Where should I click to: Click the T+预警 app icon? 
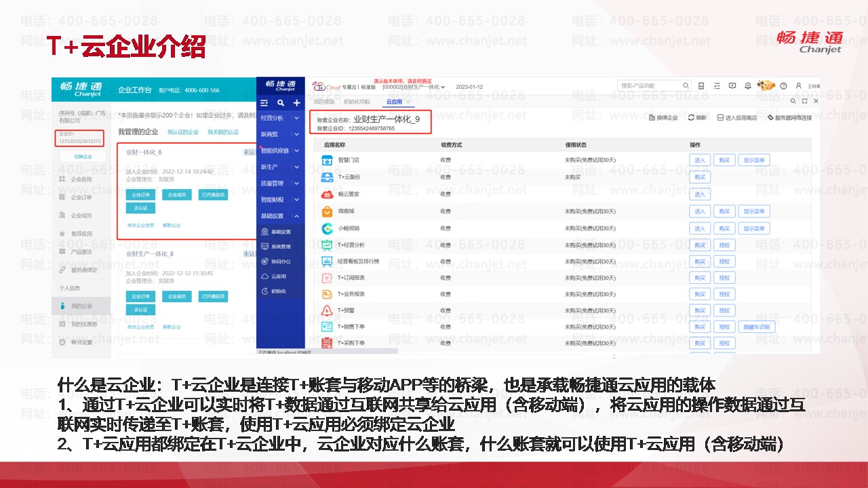click(327, 310)
